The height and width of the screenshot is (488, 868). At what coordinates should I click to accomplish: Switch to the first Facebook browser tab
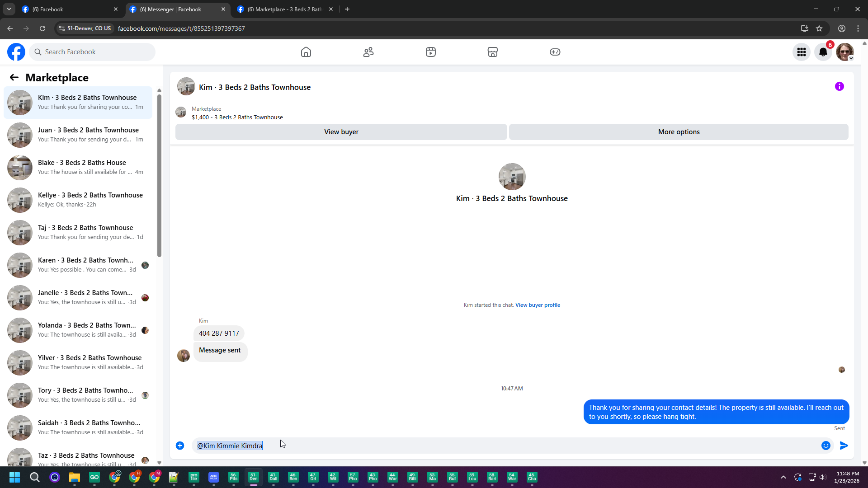pyautogui.click(x=68, y=9)
